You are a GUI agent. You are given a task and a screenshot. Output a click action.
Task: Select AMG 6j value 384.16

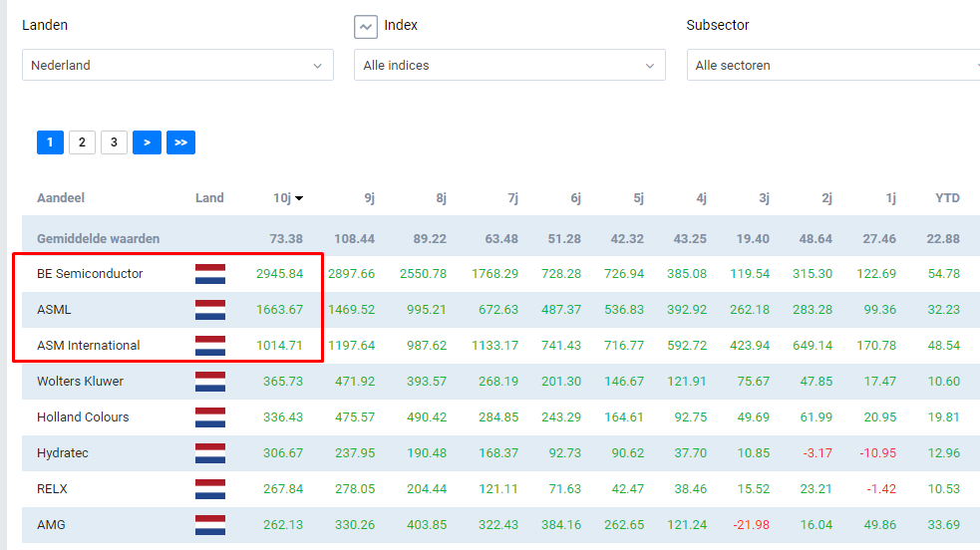click(561, 525)
